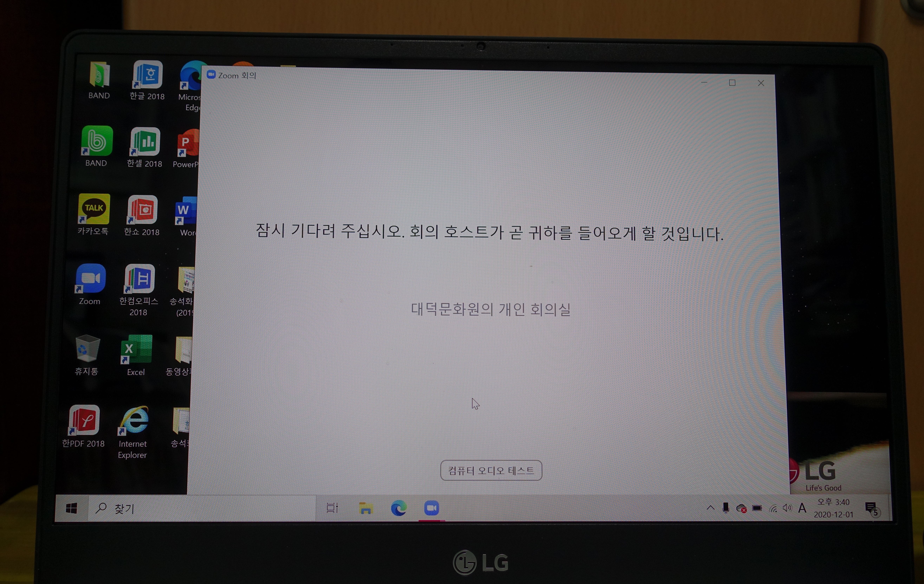Open the clock showing 오후 3:40

click(x=834, y=508)
